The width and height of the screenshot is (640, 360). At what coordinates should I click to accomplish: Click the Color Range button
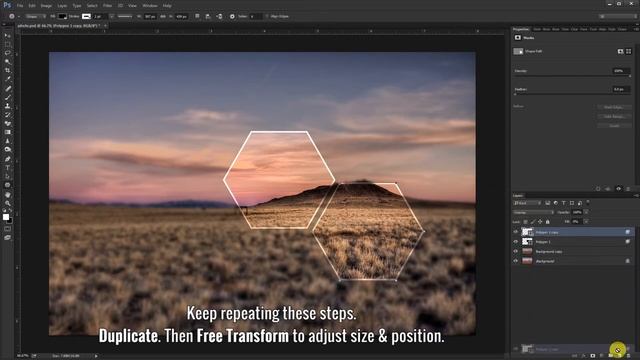click(613, 116)
